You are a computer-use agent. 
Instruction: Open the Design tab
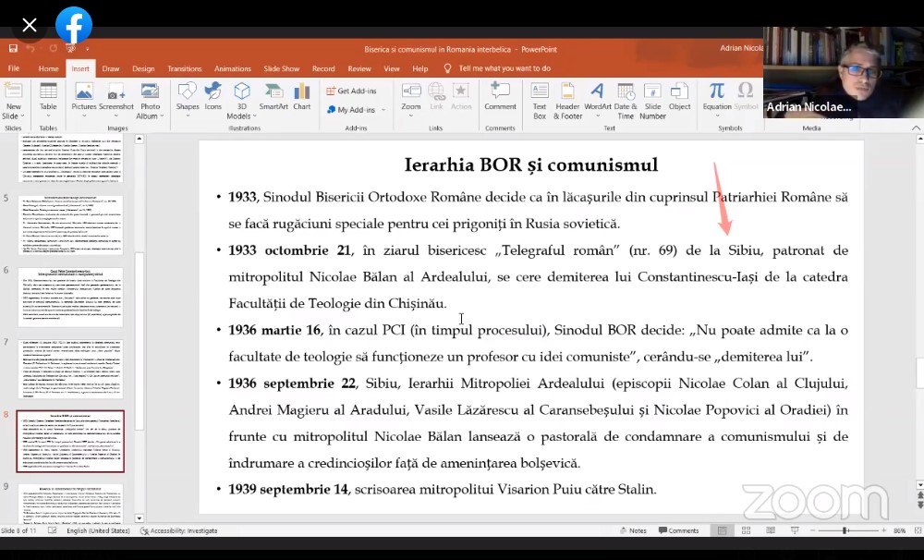click(143, 68)
